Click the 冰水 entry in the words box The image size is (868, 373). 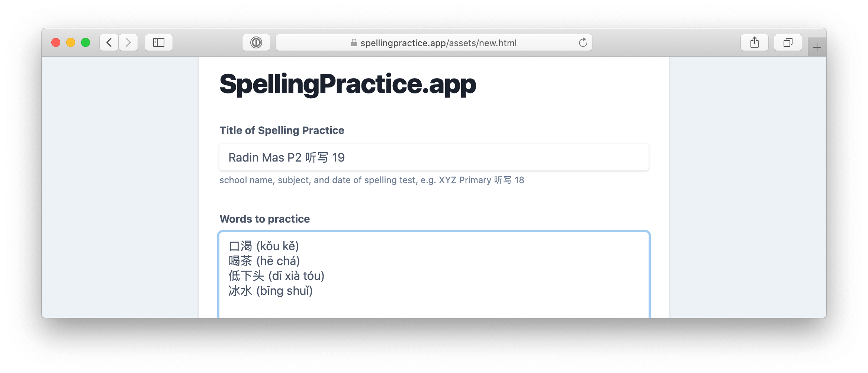tap(241, 291)
